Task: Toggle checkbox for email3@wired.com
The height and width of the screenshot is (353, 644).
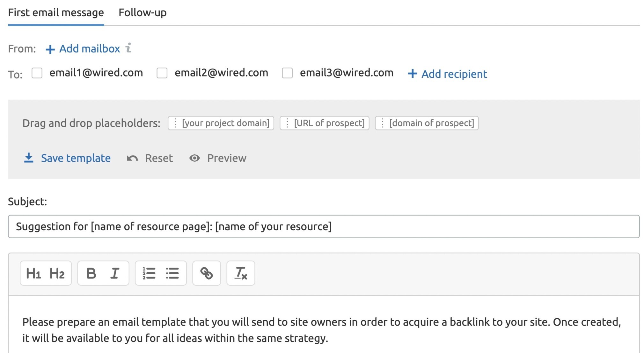Action: [287, 73]
